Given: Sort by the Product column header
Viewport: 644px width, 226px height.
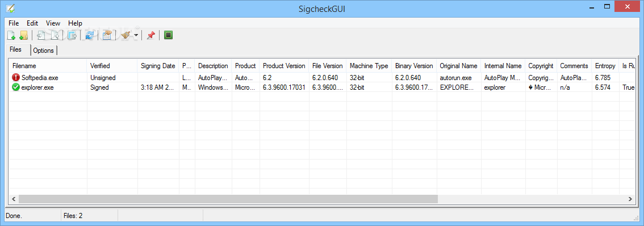Looking at the screenshot, I should coord(245,66).
